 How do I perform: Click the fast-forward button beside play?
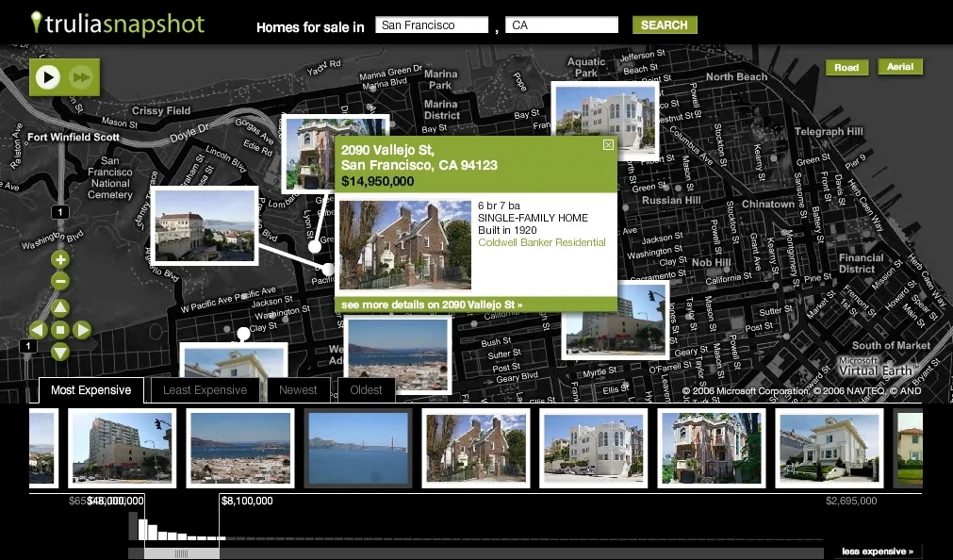[x=80, y=77]
